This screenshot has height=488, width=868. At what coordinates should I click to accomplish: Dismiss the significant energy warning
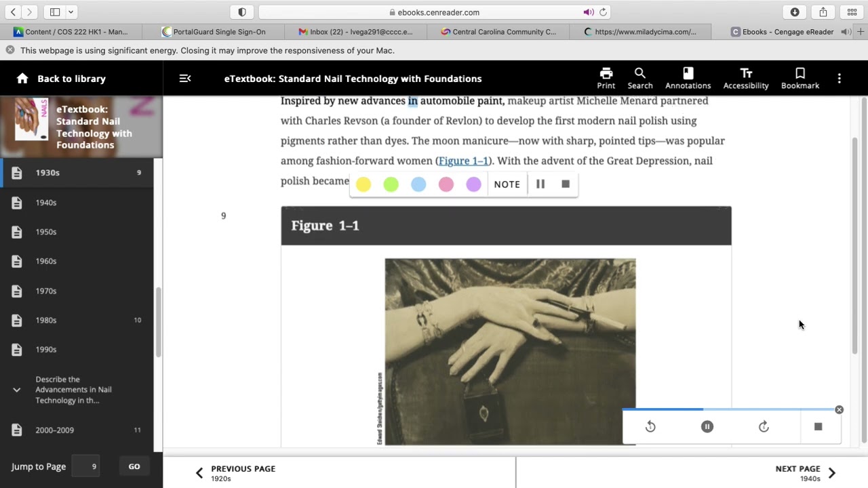click(x=10, y=50)
